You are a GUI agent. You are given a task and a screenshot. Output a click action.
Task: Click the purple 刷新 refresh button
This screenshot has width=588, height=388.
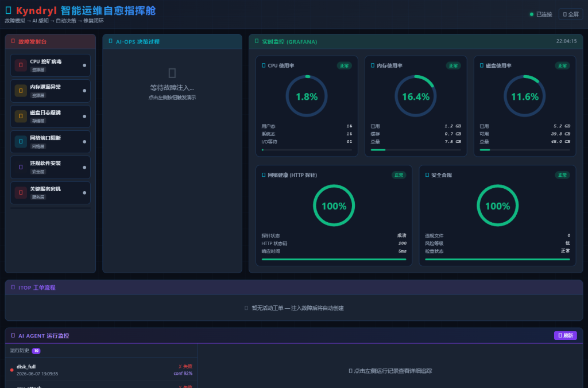coord(566,336)
